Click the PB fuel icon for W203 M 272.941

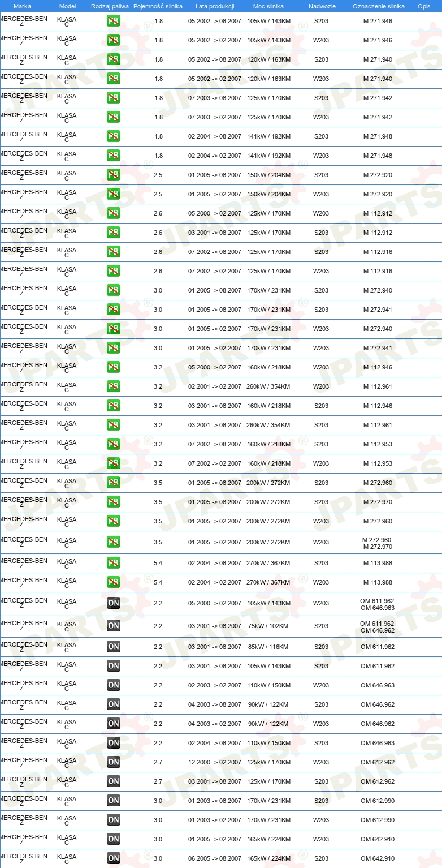(114, 348)
